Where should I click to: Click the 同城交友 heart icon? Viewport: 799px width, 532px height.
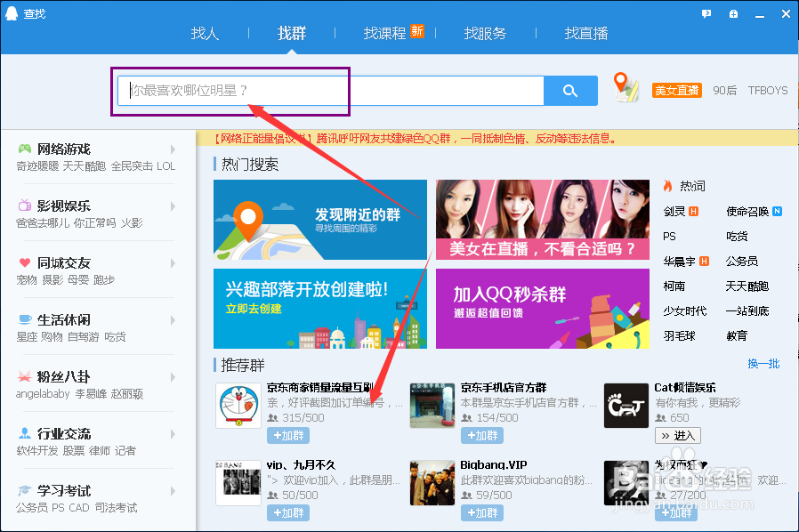tap(24, 262)
